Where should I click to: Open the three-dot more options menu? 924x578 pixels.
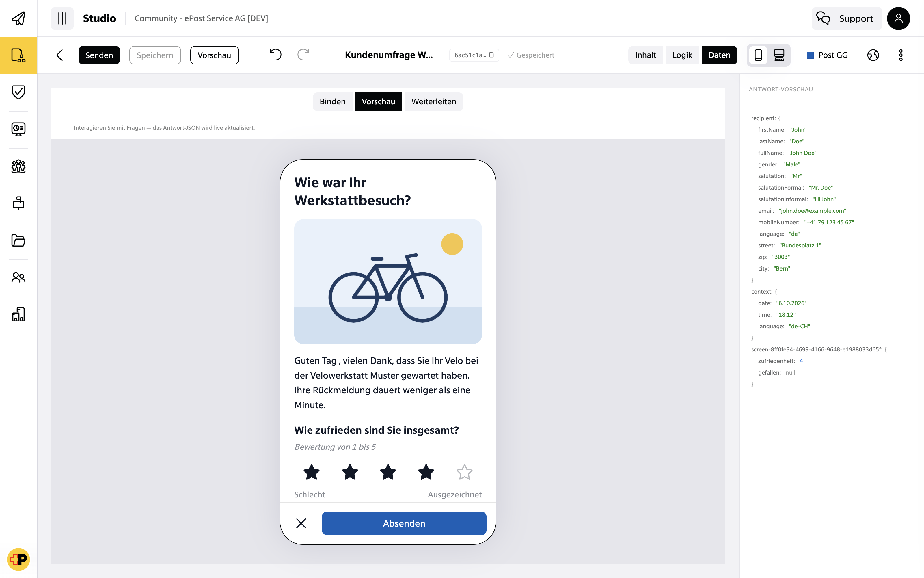point(901,55)
